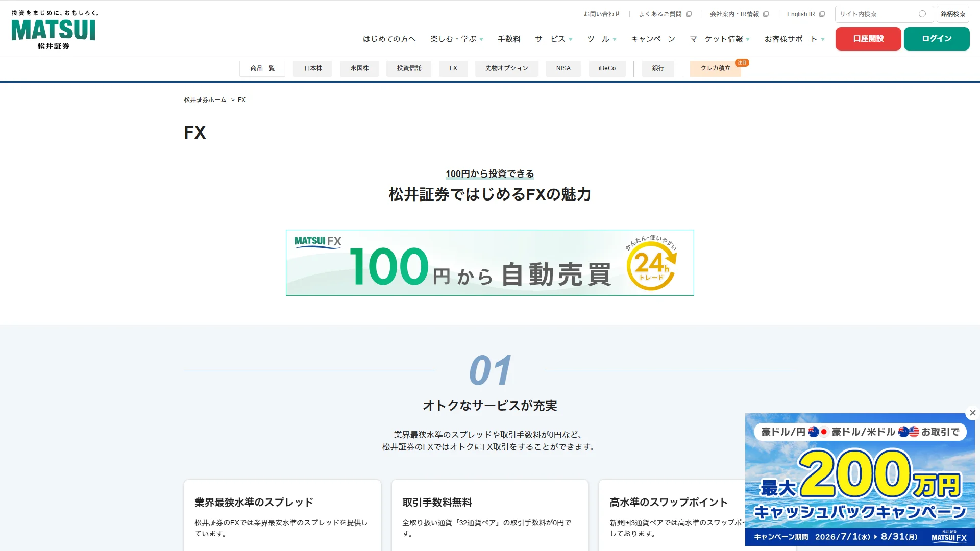Click the 高水準のスワップポイント card heading
Image resolution: width=980 pixels, height=551 pixels.
(x=669, y=503)
